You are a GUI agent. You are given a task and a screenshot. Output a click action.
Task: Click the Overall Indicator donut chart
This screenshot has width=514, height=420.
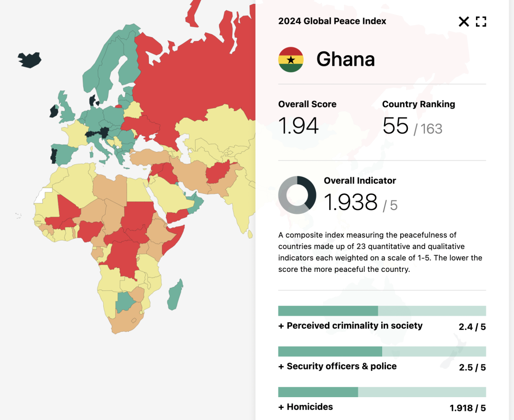point(297,195)
